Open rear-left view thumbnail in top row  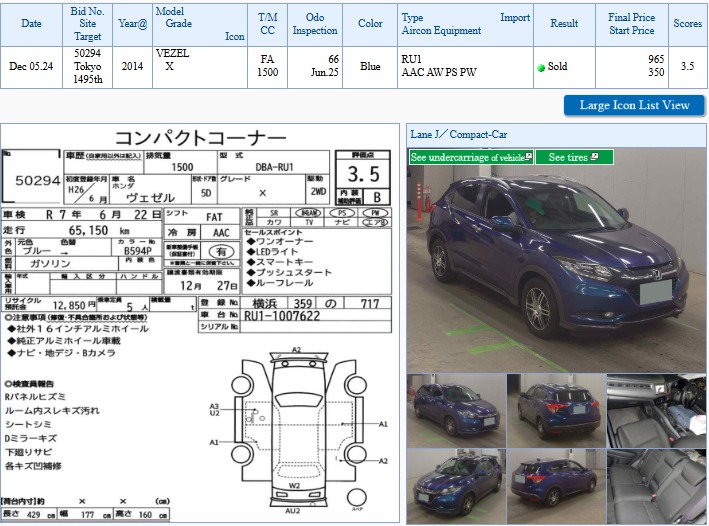click(x=556, y=411)
